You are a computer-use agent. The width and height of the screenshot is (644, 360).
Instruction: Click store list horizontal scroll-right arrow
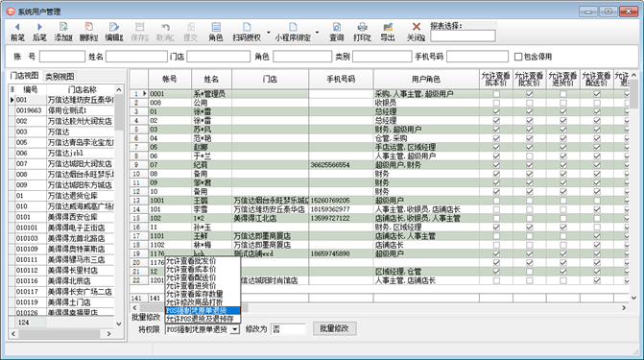pyautogui.click(x=108, y=334)
